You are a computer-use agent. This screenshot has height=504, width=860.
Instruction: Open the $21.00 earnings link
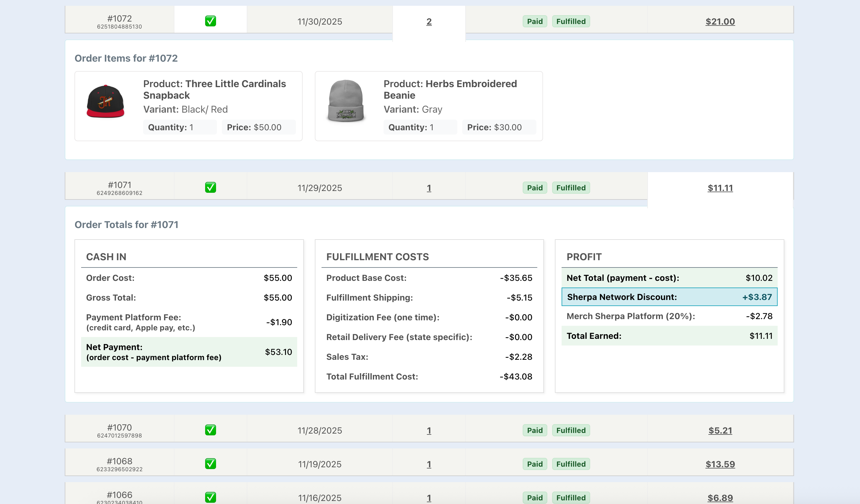coord(720,22)
